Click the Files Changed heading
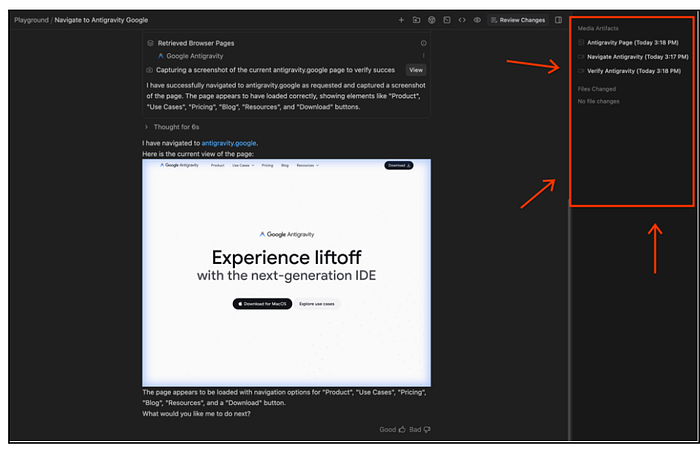This screenshot has height=450, width=700. (x=596, y=89)
